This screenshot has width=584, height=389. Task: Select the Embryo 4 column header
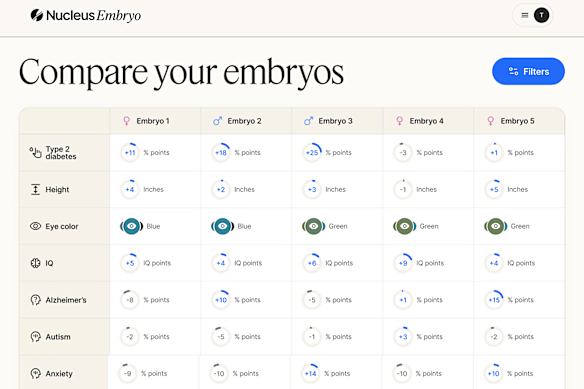428,121
